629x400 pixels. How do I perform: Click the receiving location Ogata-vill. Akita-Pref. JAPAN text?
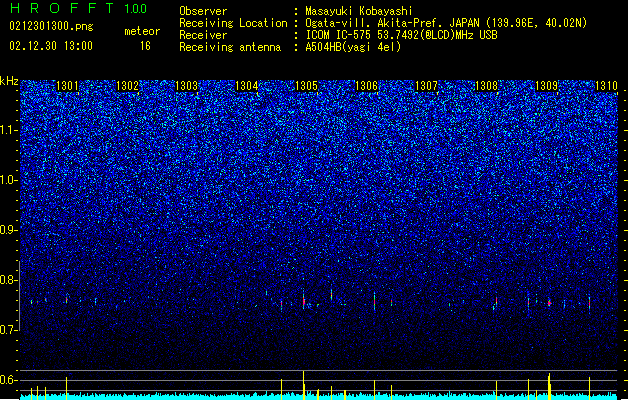point(446,23)
